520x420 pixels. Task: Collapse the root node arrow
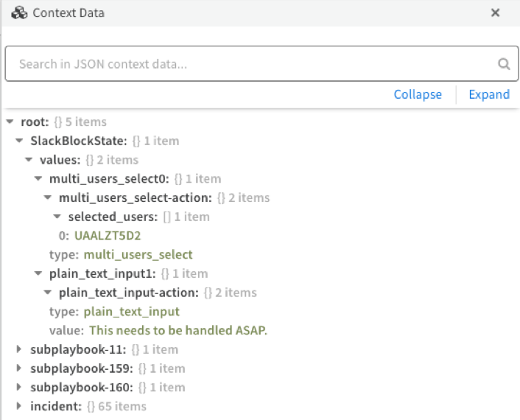[10, 122]
